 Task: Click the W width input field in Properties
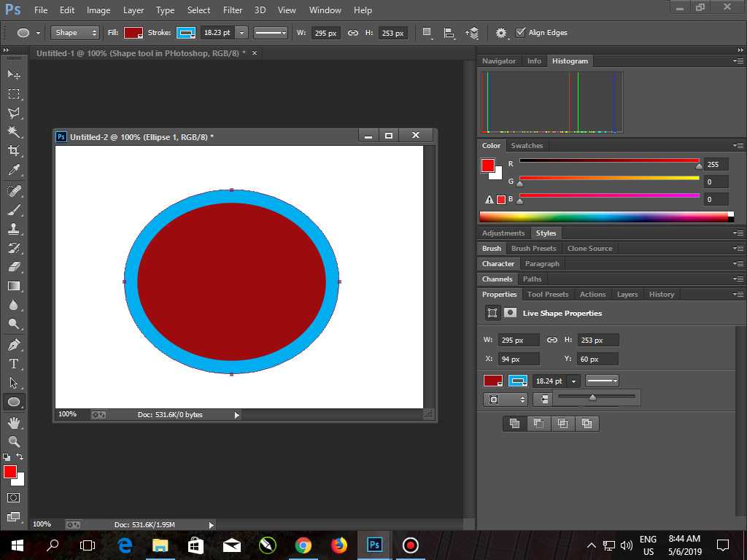coord(519,340)
